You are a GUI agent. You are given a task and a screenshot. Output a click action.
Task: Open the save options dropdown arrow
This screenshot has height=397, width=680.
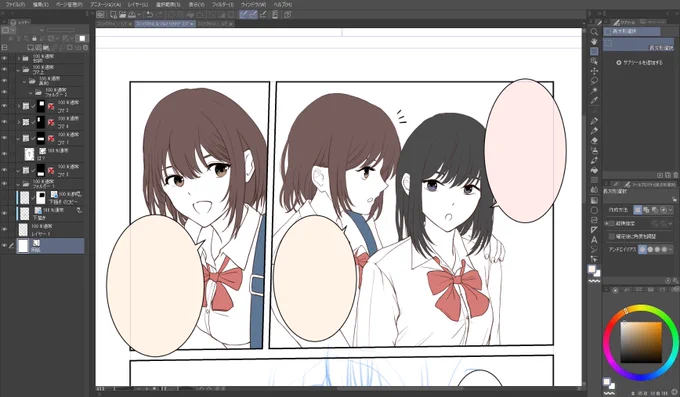(138, 15)
